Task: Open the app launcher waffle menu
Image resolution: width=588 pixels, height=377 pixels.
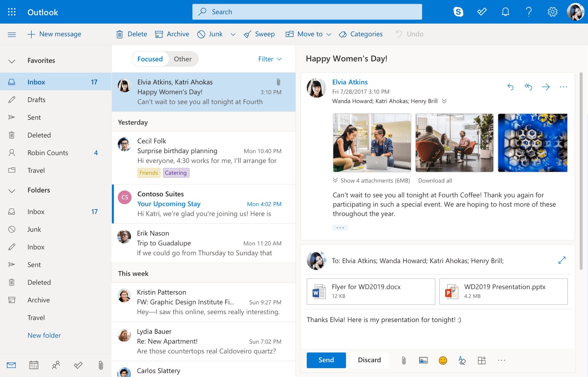Action: click(12, 12)
